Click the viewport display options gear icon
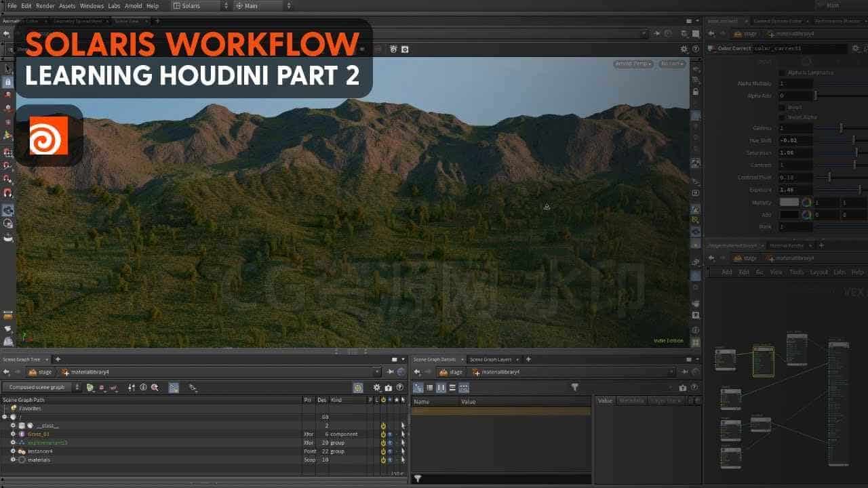 pyautogui.click(x=684, y=49)
